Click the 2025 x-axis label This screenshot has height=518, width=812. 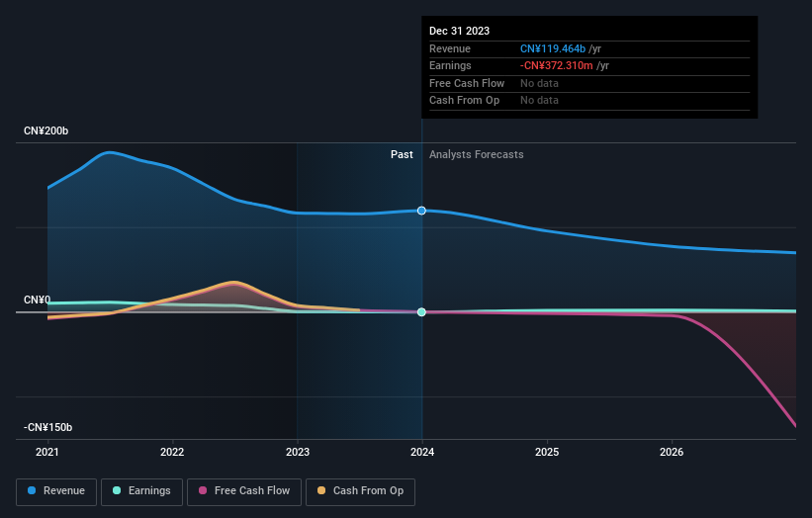point(547,453)
